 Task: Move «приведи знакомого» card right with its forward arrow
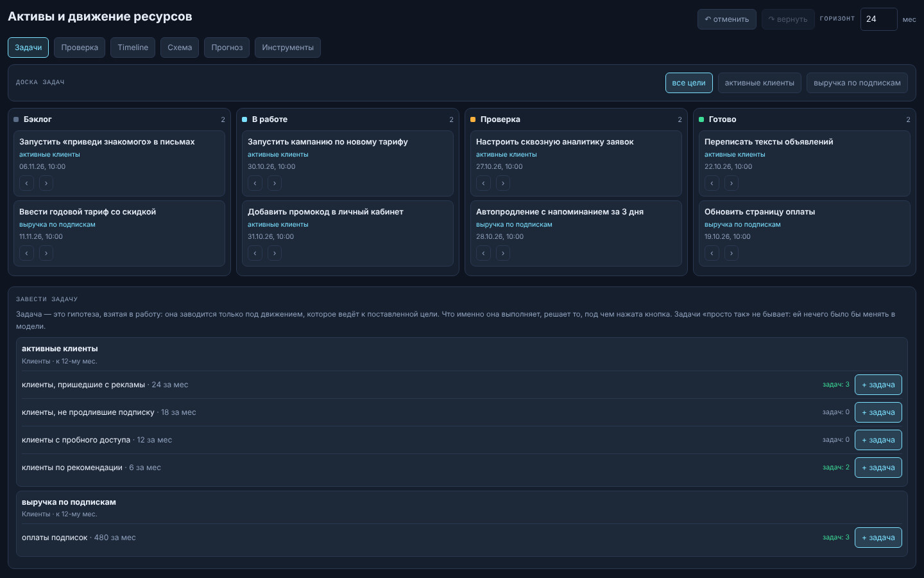(46, 184)
